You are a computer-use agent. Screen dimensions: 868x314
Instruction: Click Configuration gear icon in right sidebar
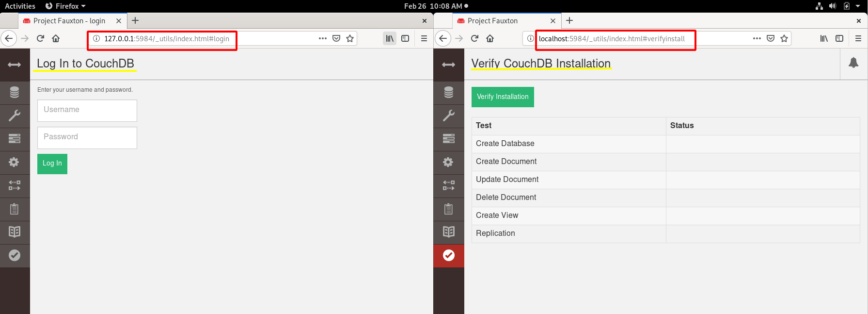(x=448, y=162)
